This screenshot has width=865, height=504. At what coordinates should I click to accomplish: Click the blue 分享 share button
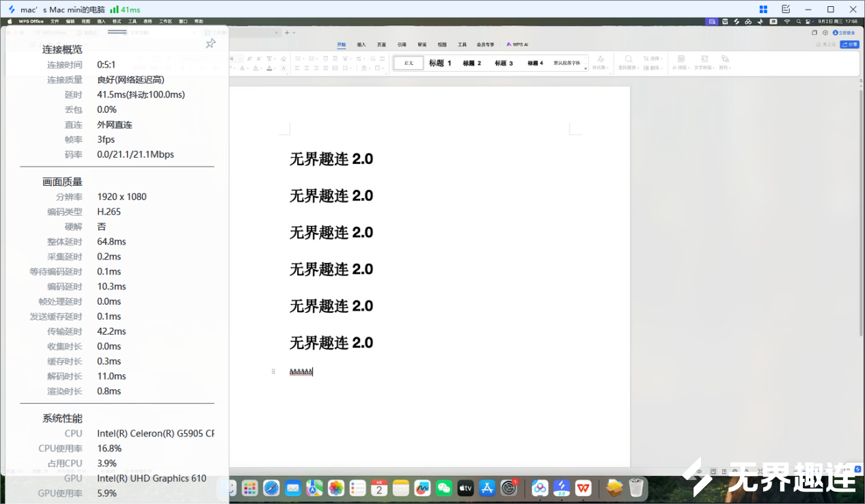[x=850, y=44]
